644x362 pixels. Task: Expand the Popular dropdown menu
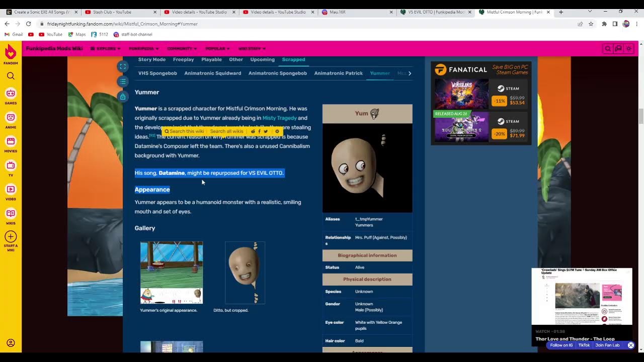[217, 49]
